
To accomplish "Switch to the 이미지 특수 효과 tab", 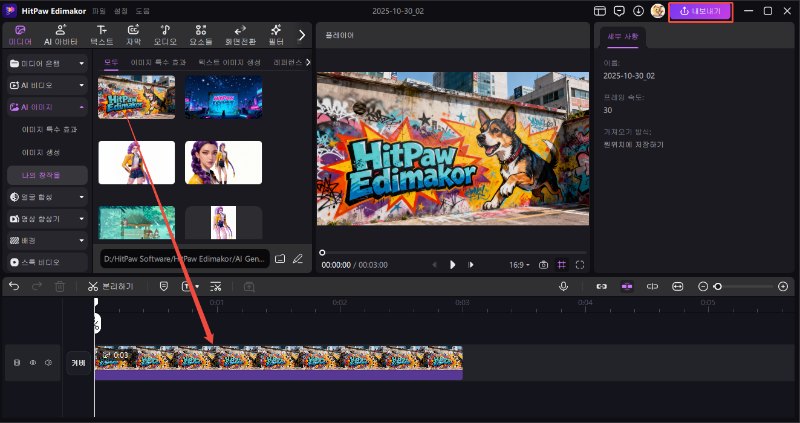I will click(158, 63).
